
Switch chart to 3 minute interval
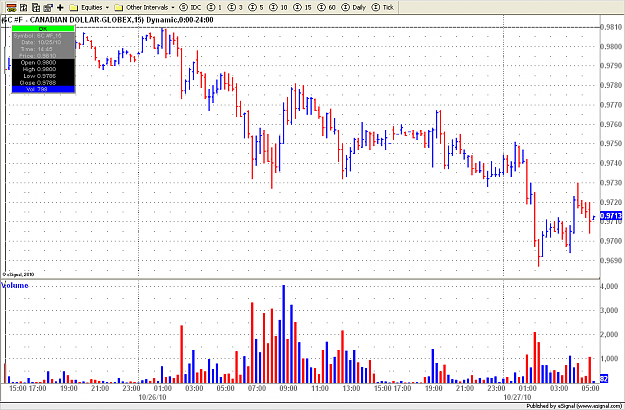(x=236, y=7)
